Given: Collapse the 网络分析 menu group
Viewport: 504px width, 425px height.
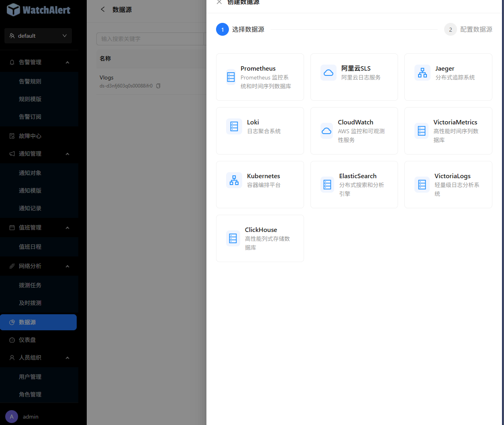Looking at the screenshot, I should click(67, 266).
